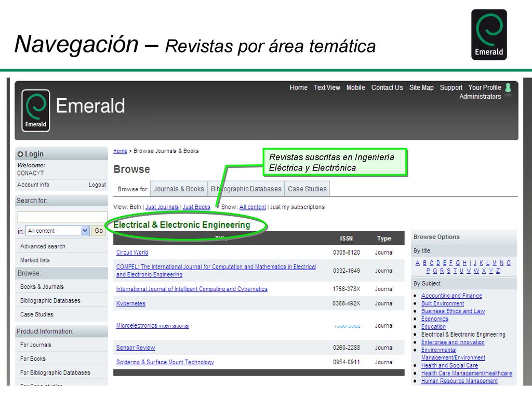Click the Emerald logo in site header
Screen dimensions: 532x399
(x=36, y=111)
